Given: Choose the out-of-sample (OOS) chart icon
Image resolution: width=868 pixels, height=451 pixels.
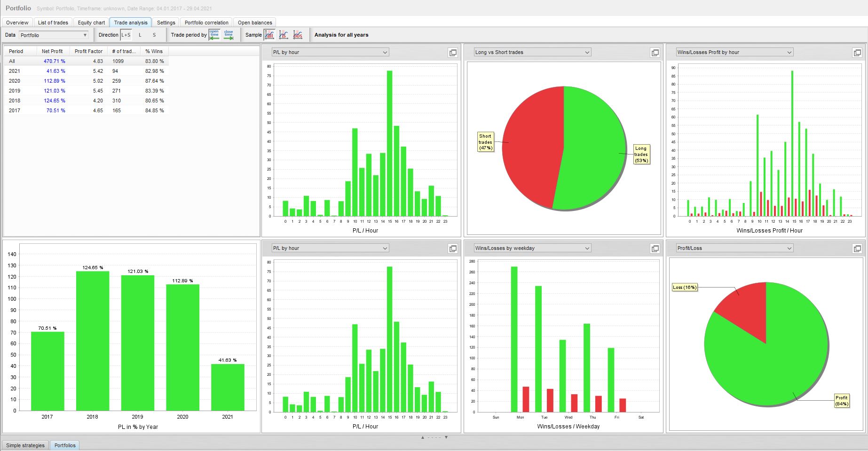Looking at the screenshot, I should click(x=298, y=35).
